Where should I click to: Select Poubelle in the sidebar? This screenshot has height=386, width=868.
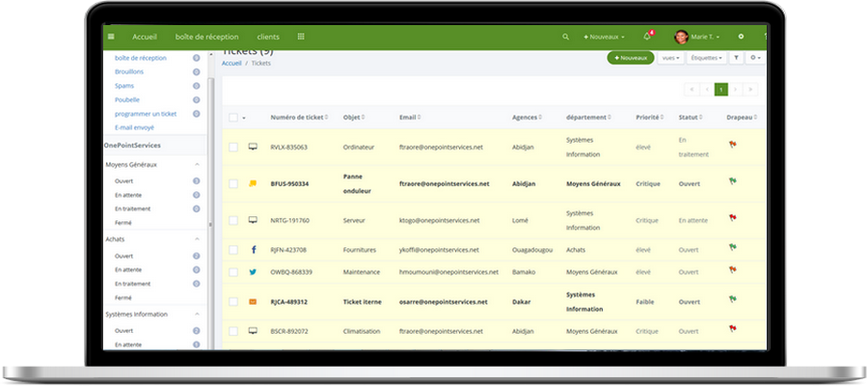coord(126,99)
